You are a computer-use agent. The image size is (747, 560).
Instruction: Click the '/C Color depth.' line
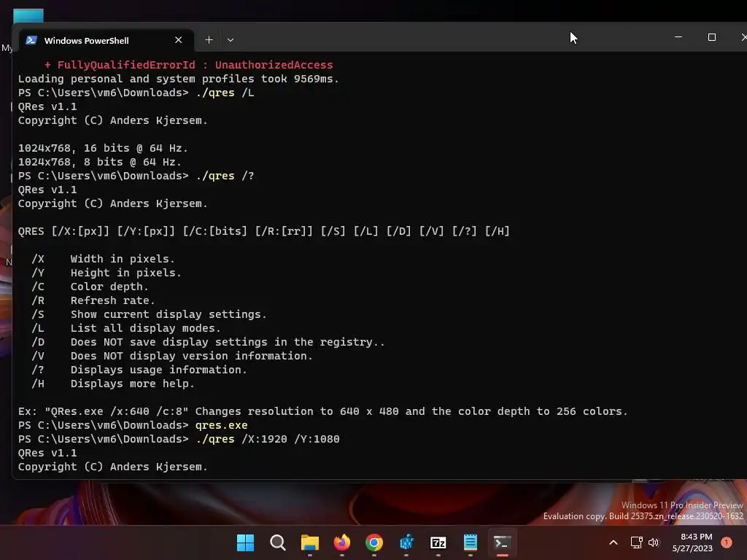90,287
